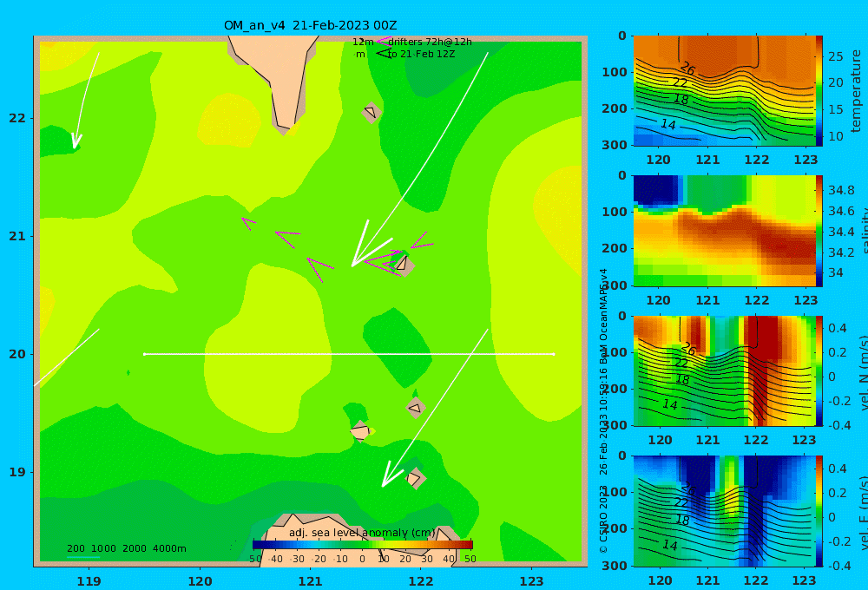Viewport: 868px width, 590px height.
Task: Click longitude label 121 under the main map
Action: (310, 581)
